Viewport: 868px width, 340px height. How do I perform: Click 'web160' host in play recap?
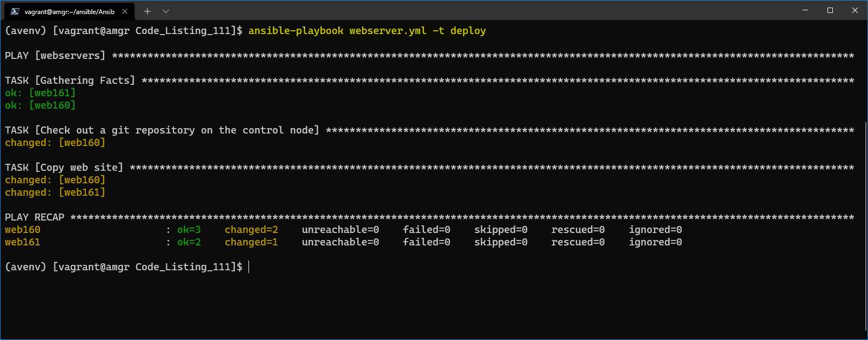point(23,230)
